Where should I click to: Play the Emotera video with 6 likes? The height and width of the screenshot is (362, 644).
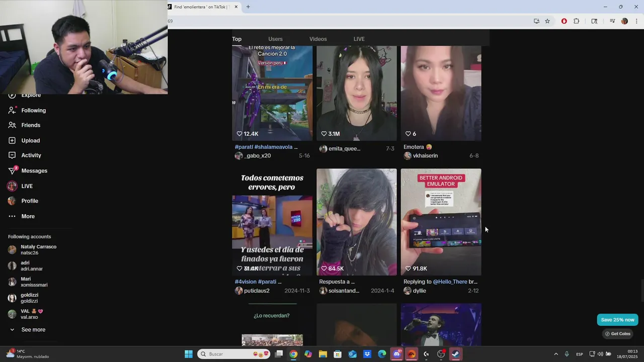[441, 93]
